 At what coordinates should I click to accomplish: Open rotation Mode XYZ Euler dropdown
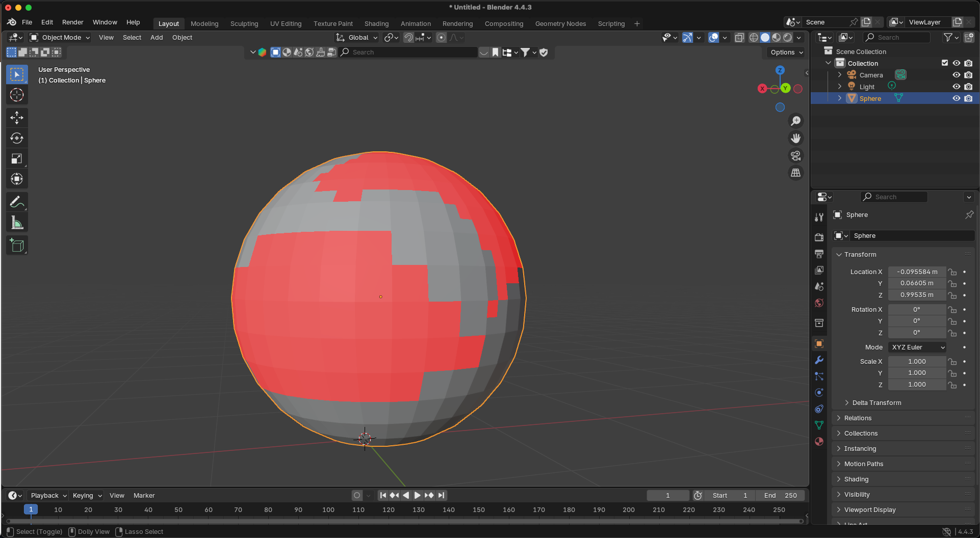tap(917, 347)
